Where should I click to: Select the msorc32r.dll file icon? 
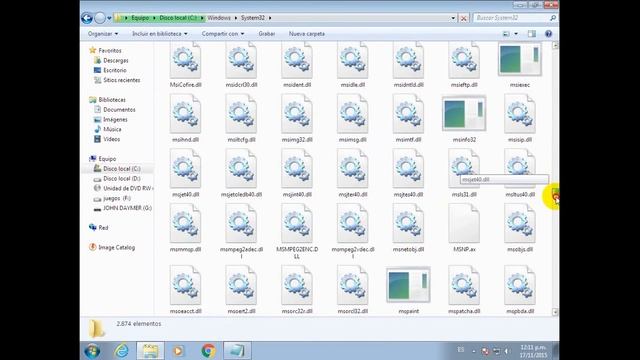(297, 285)
